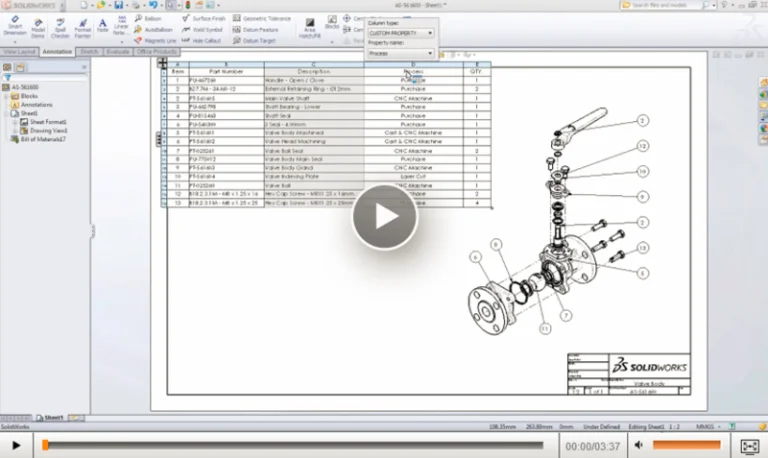This screenshot has height=458, width=768.
Task: Open the Property name Process dropdown
Action: [401, 52]
